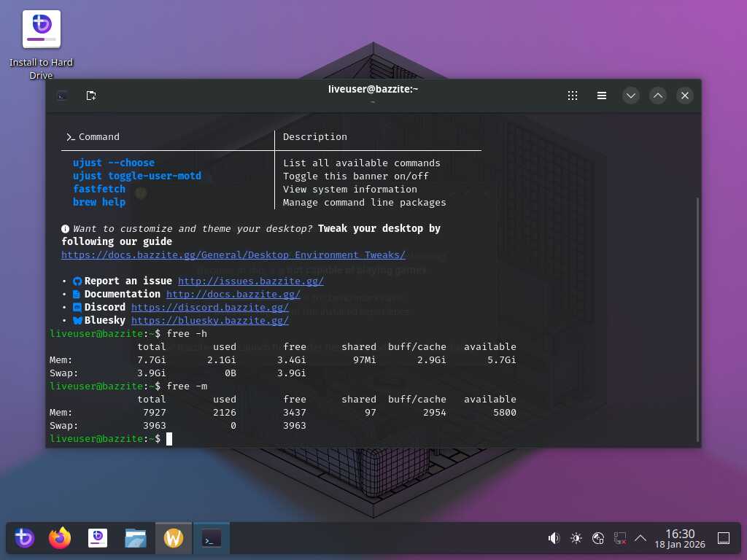
Task: Click the terminal's vertical scrollbar
Action: point(698,319)
